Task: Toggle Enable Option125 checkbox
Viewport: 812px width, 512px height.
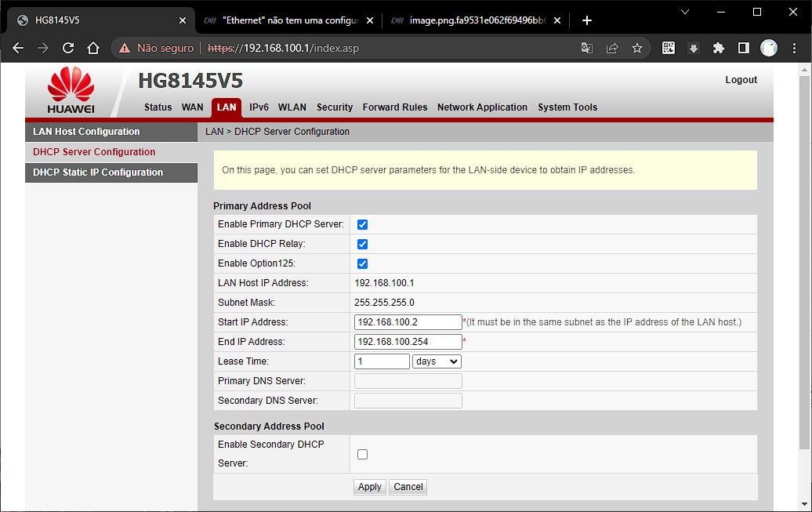Action: click(362, 263)
